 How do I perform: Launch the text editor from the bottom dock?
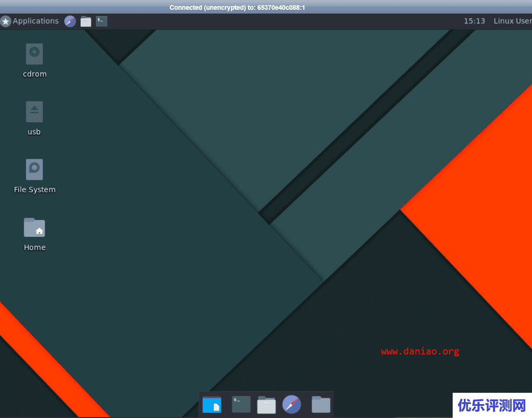212,404
